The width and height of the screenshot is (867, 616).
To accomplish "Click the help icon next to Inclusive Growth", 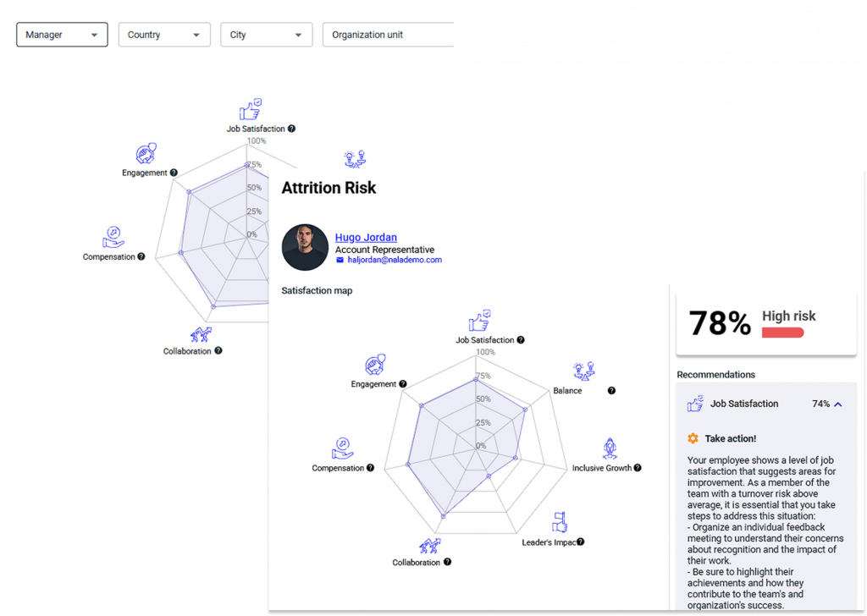I will pyautogui.click(x=638, y=468).
